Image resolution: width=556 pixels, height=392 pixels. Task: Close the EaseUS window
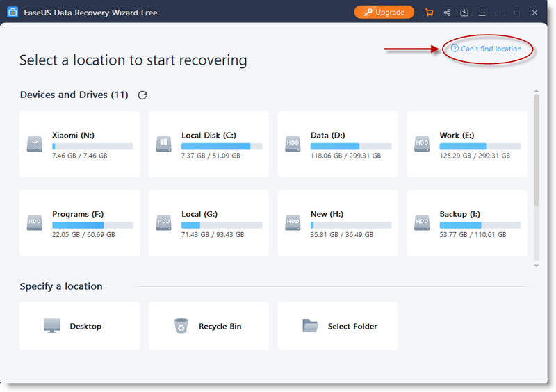(534, 13)
